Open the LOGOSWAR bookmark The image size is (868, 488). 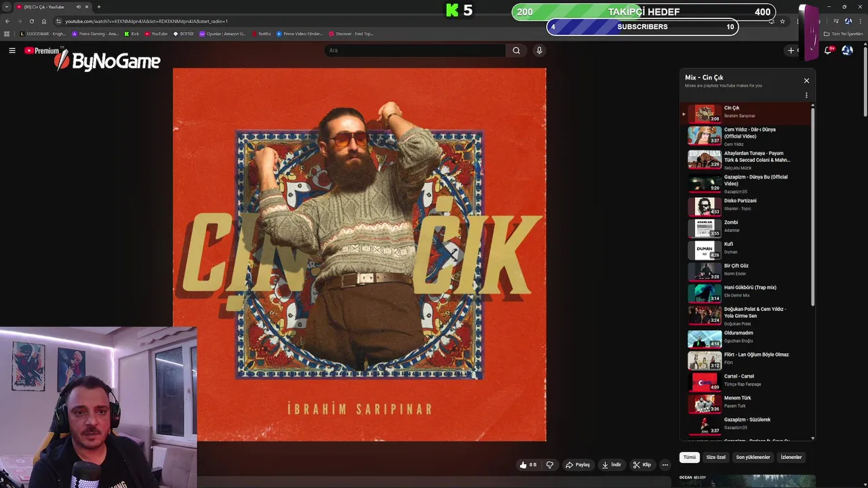point(43,33)
